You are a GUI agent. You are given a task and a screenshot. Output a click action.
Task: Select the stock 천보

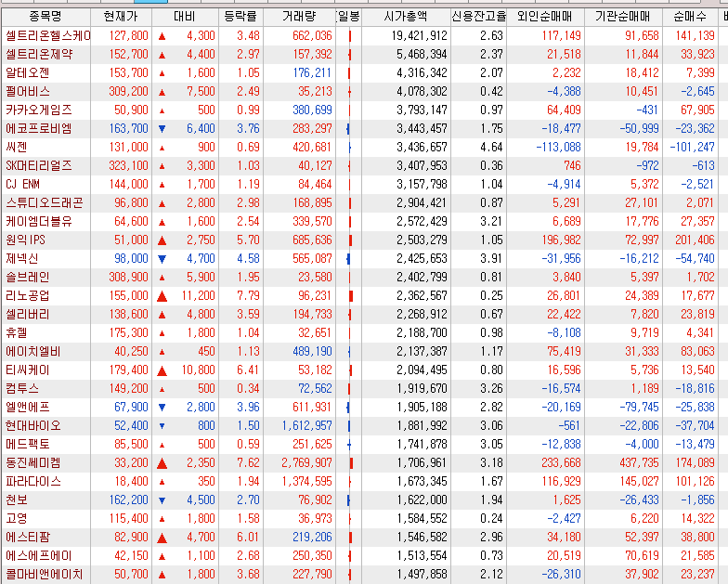click(x=17, y=500)
